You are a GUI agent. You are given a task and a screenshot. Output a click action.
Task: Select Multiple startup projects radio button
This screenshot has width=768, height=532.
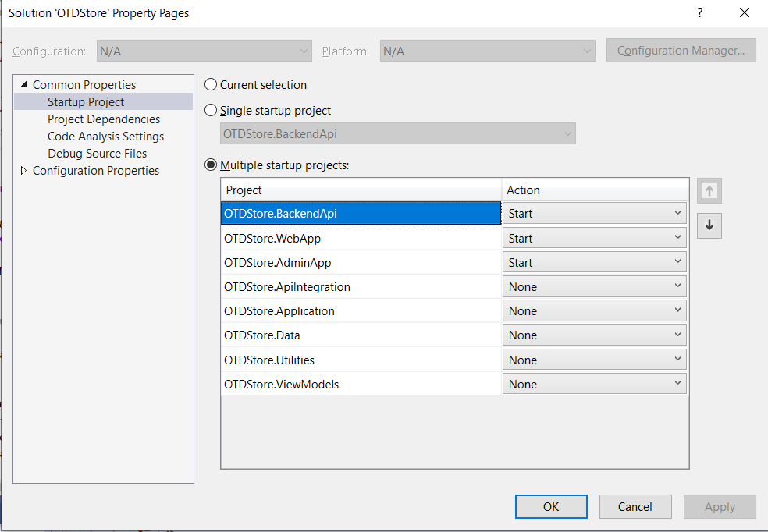tap(211, 165)
